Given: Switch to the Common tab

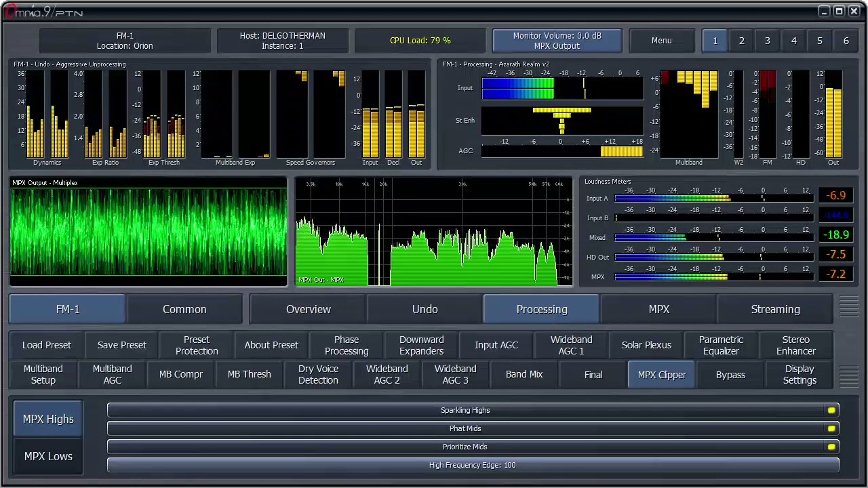Looking at the screenshot, I should click(x=184, y=309).
